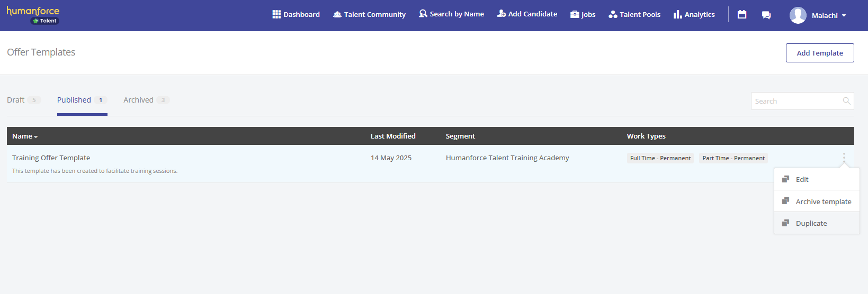Image resolution: width=868 pixels, height=294 pixels.
Task: Expand the Malachi user dropdown arrow
Action: (844, 16)
